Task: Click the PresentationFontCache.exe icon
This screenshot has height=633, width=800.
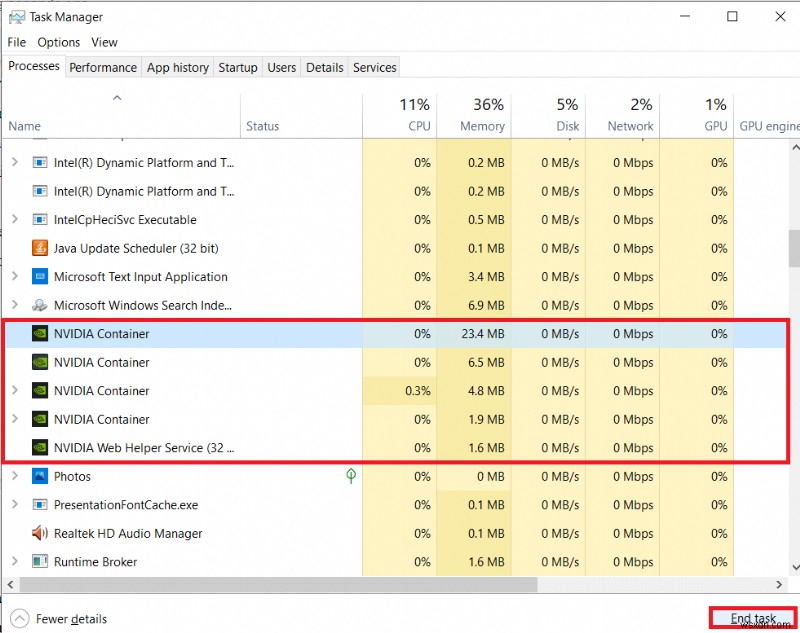Action: coord(40,505)
